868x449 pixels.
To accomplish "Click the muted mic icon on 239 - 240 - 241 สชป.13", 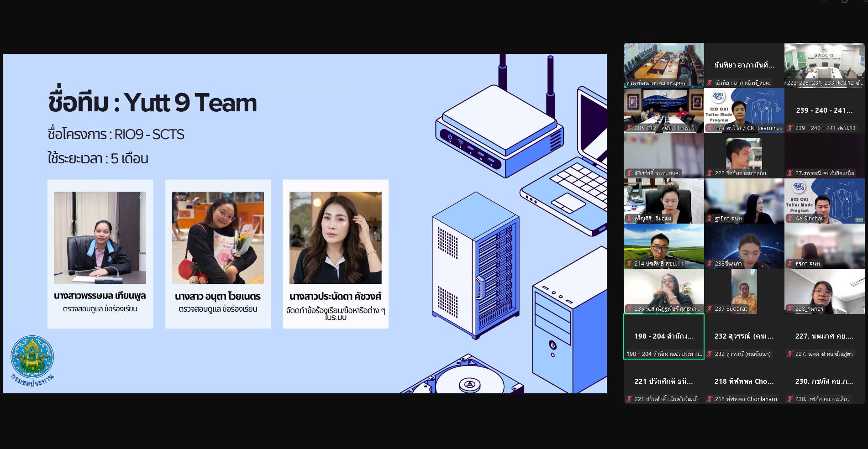I will (790, 128).
